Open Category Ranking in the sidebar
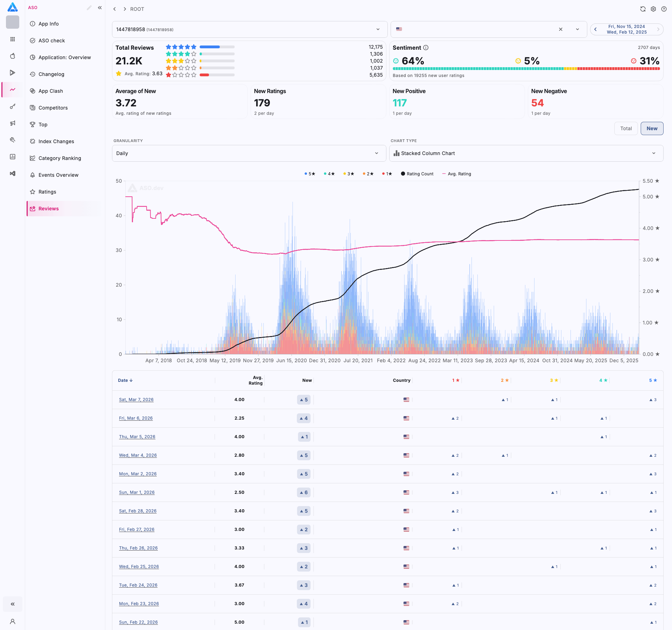The width and height of the screenshot is (672, 630). click(x=60, y=158)
